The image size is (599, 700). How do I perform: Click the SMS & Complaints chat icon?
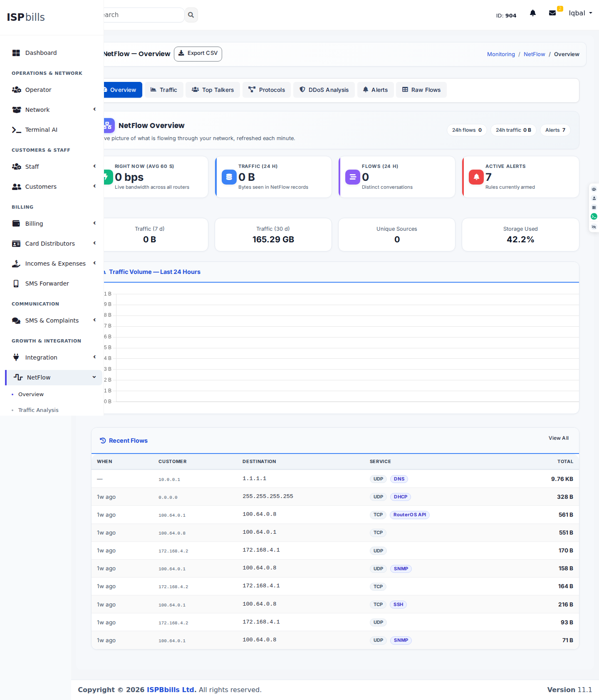coord(16,320)
